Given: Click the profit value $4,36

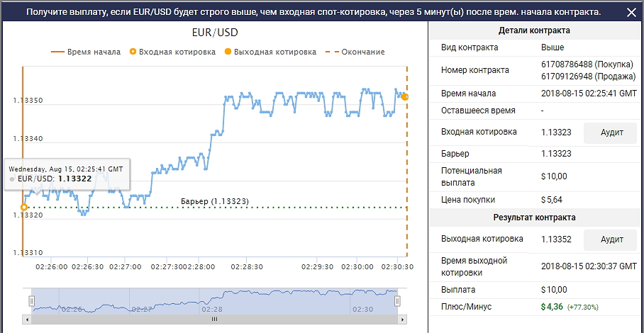Looking at the screenshot, I should [x=553, y=306].
